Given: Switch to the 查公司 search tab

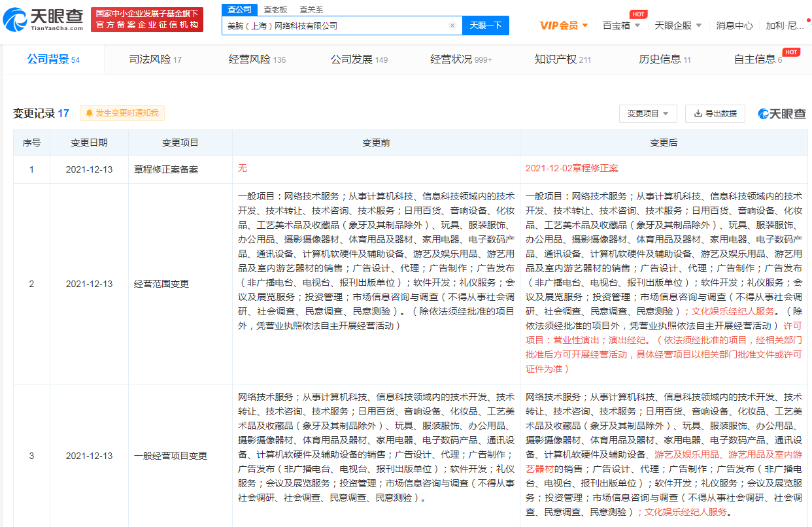Looking at the screenshot, I should 239,10.
